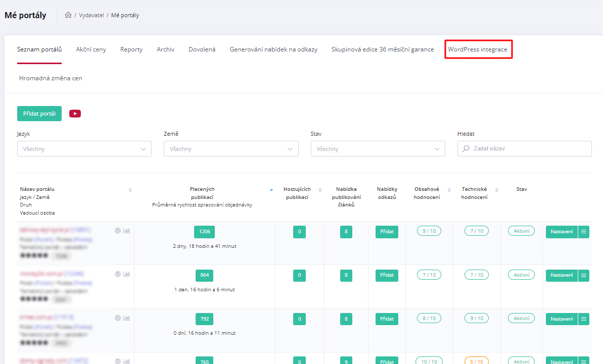Click the WordPress icon in the 1206 publications row

click(x=118, y=231)
